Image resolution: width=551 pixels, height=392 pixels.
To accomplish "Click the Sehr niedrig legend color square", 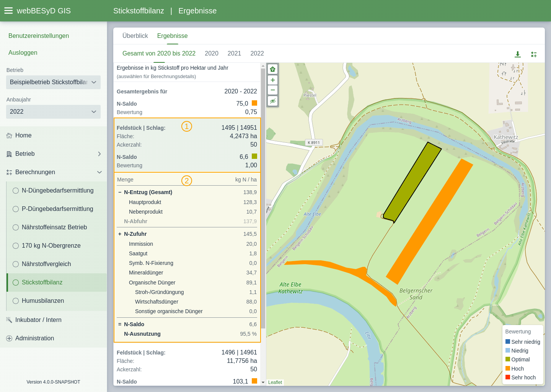I will point(508,341).
